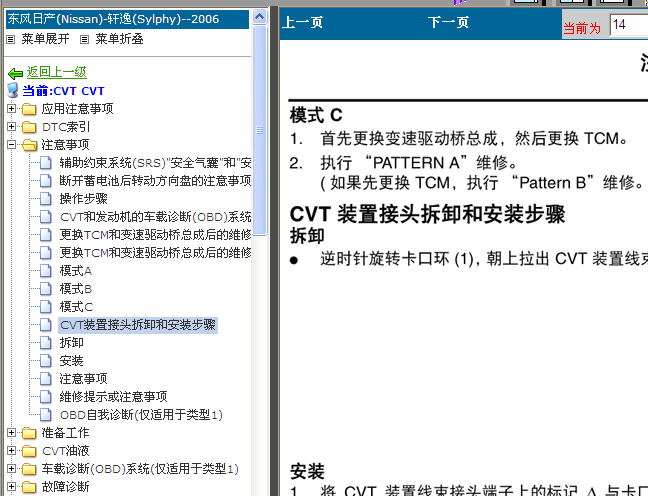The image size is (648, 496).
Task: Click 应用注意事项 folder label
Action: 77,109
